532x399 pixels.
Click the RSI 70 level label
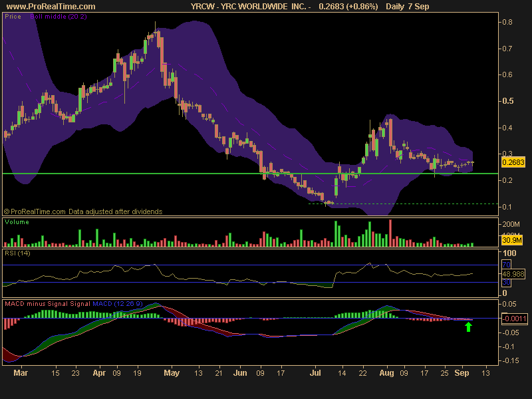click(x=506, y=265)
